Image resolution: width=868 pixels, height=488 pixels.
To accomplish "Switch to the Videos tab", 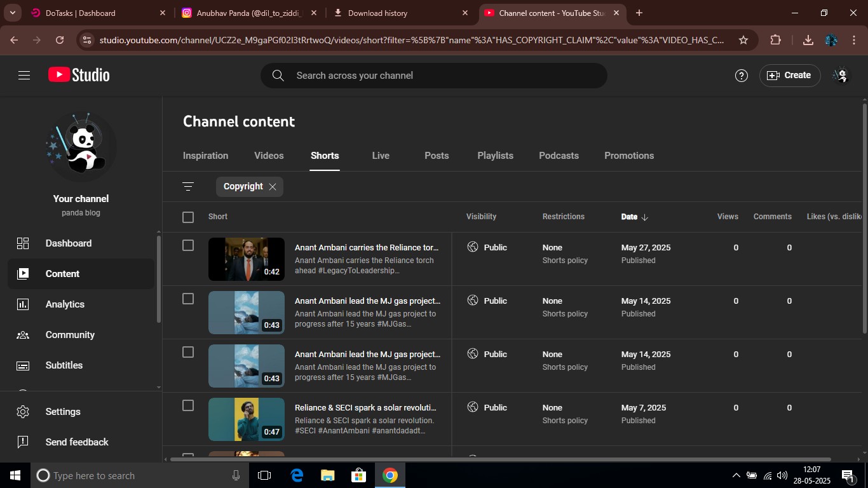I will click(x=269, y=156).
